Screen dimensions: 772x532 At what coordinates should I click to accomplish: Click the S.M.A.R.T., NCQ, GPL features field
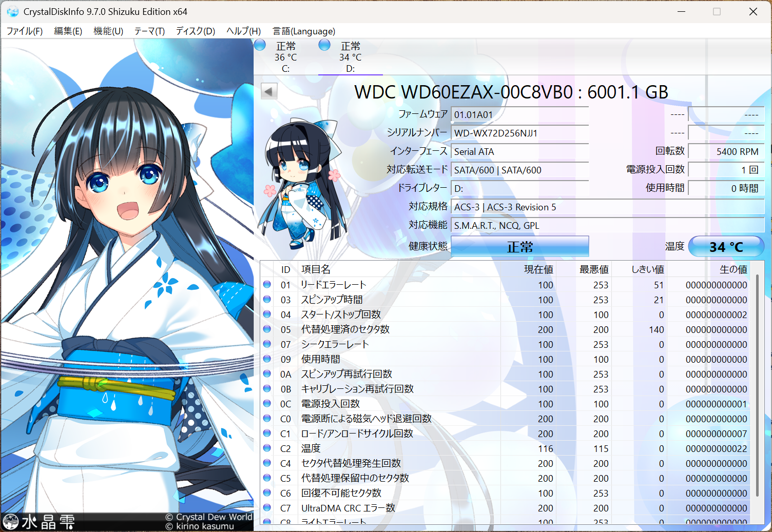pyautogui.click(x=608, y=225)
